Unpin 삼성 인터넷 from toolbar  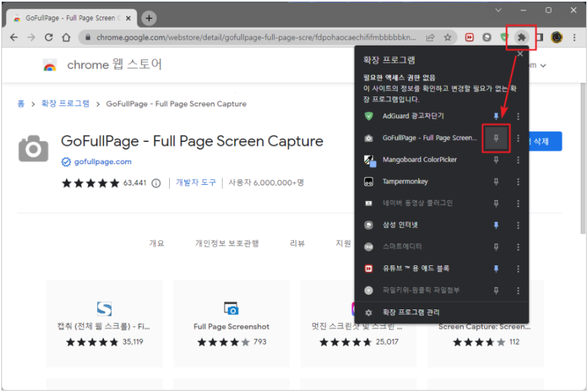(x=496, y=225)
